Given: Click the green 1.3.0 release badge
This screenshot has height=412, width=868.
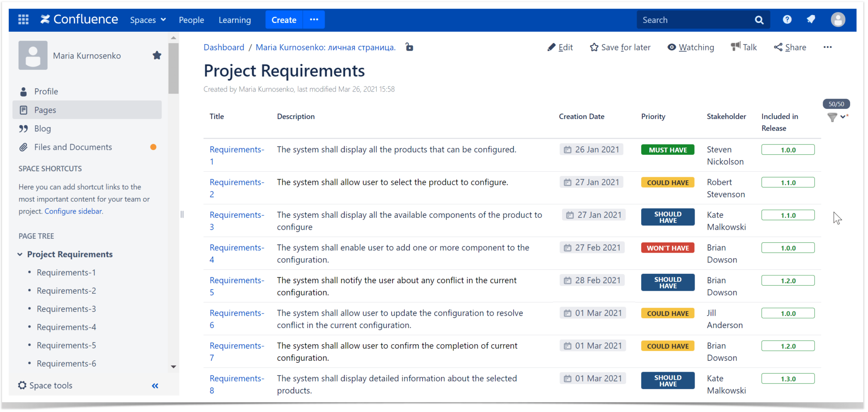Looking at the screenshot, I should point(787,378).
